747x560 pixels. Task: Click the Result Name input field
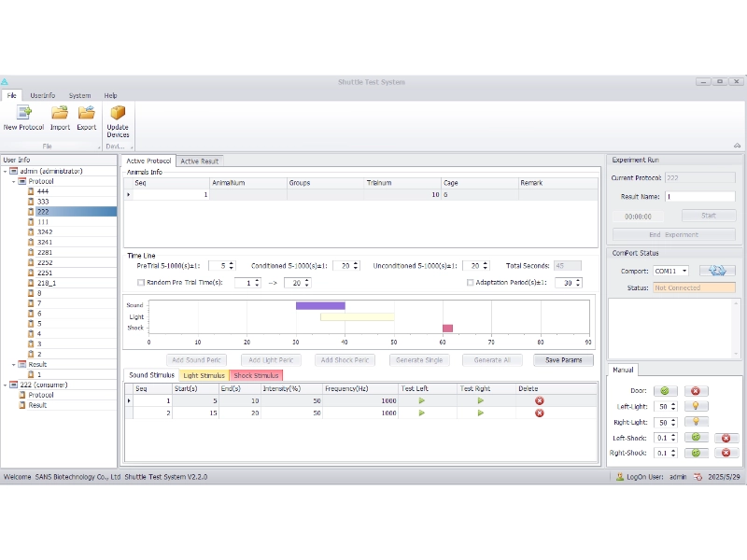pyautogui.click(x=699, y=196)
